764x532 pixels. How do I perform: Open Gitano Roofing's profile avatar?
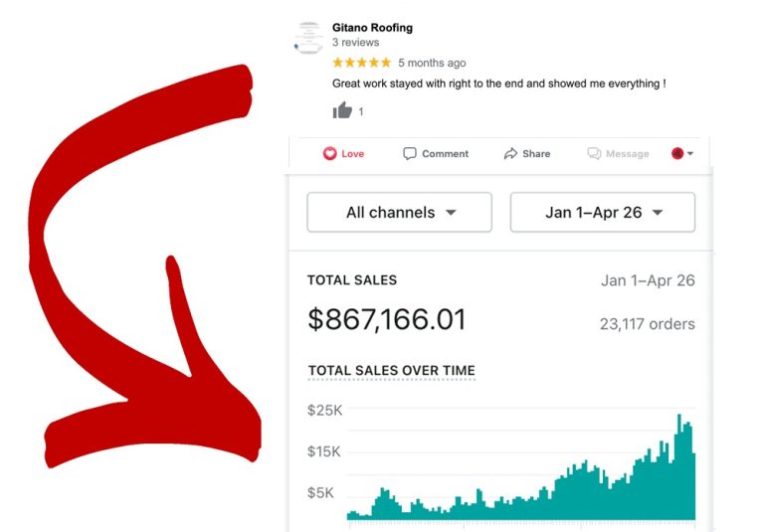coord(308,38)
